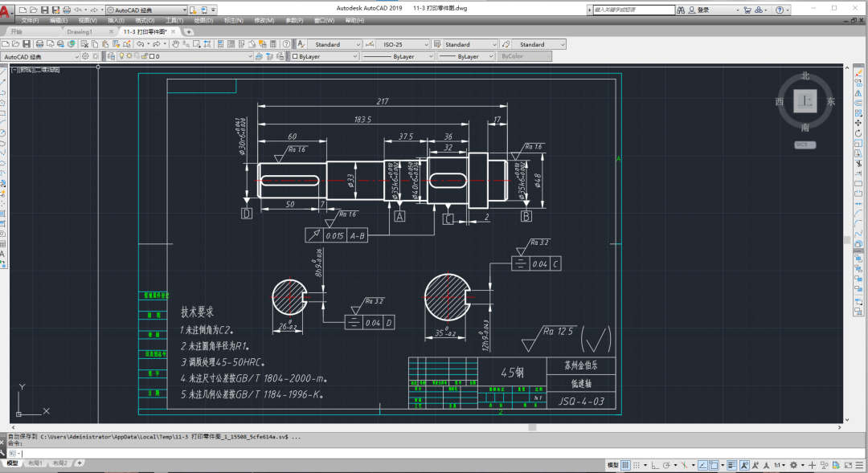Click the Table Style icon
Viewport: 868px width, 473px height.
pos(436,44)
